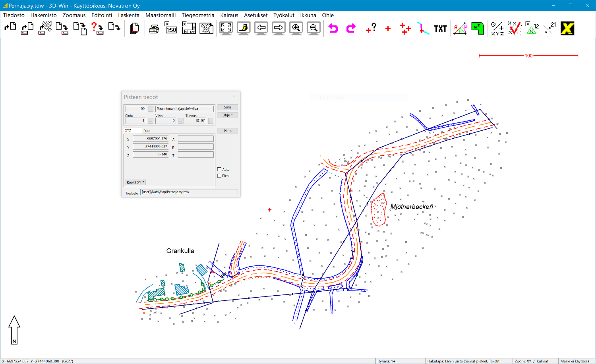596x364 pixels.
Task: Open the Maastomalli menu
Action: [x=161, y=15]
